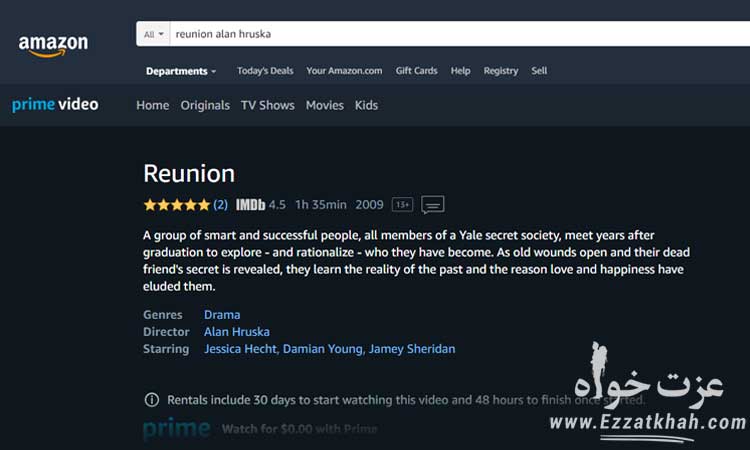Open the Originals tab
This screenshot has height=450, width=750.
[x=205, y=105]
